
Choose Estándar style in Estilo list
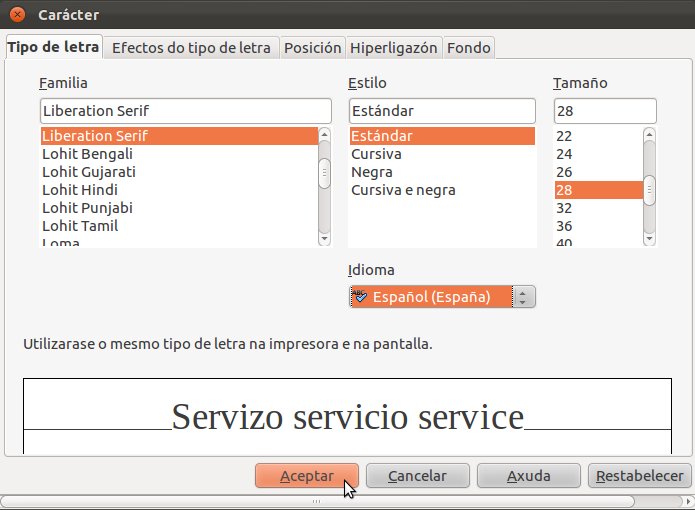(442, 136)
